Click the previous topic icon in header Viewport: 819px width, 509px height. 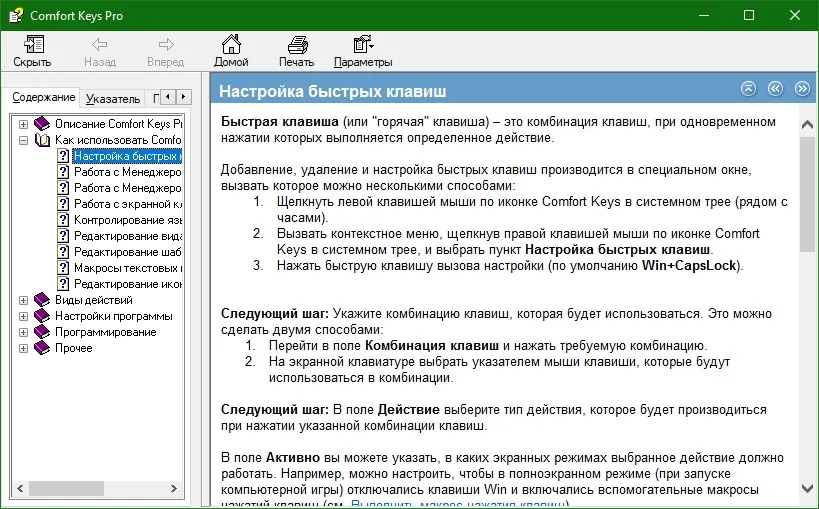click(776, 89)
